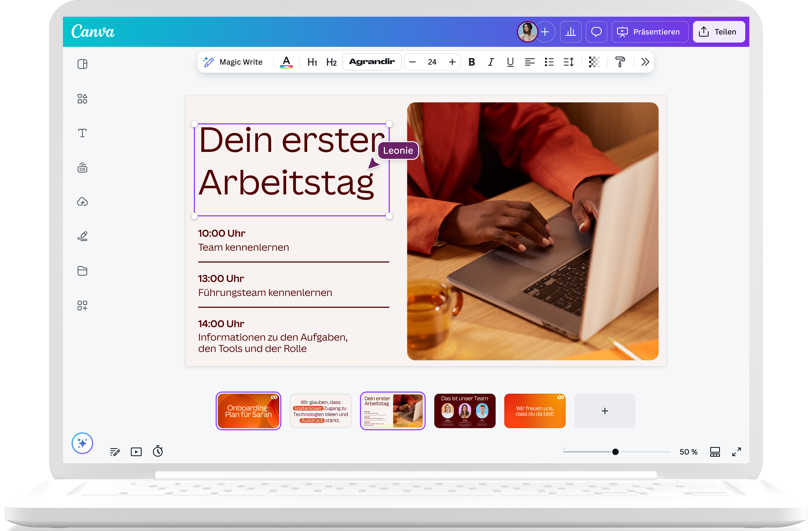This screenshot has width=812, height=531.
Task: Increase font size with plus button
Action: pyautogui.click(x=452, y=62)
